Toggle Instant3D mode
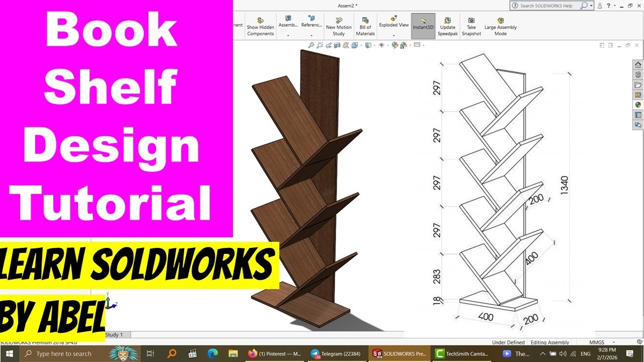Viewport: 644px width, 362px height. click(x=423, y=26)
